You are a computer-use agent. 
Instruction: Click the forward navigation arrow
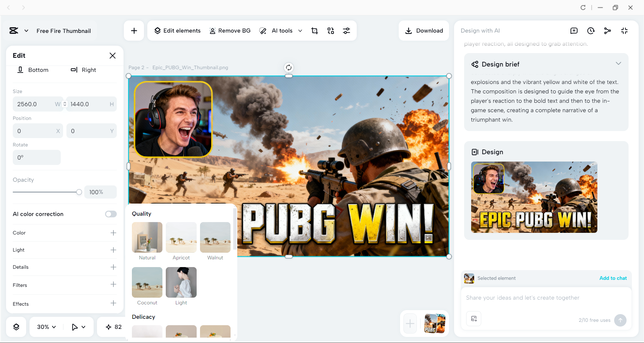[23, 7]
